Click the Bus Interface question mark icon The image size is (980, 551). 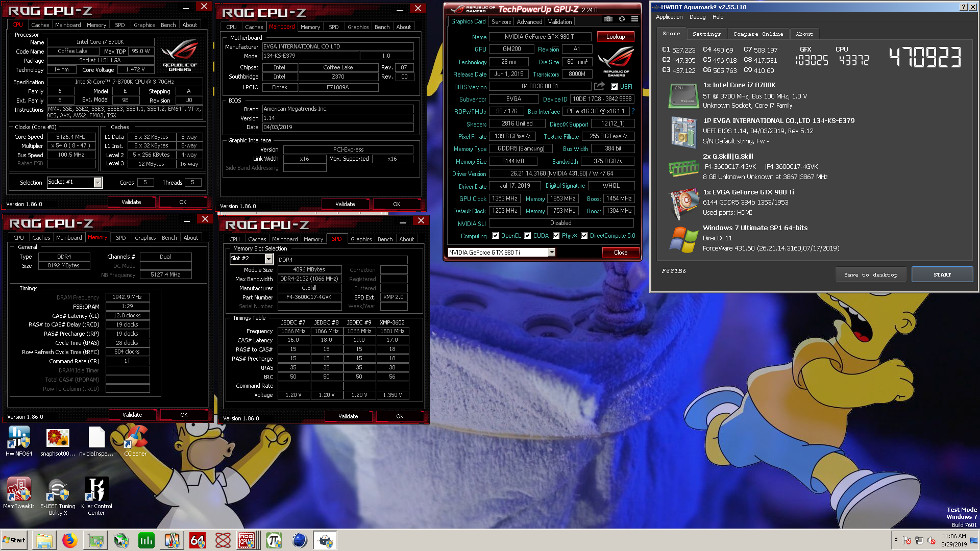tap(633, 111)
